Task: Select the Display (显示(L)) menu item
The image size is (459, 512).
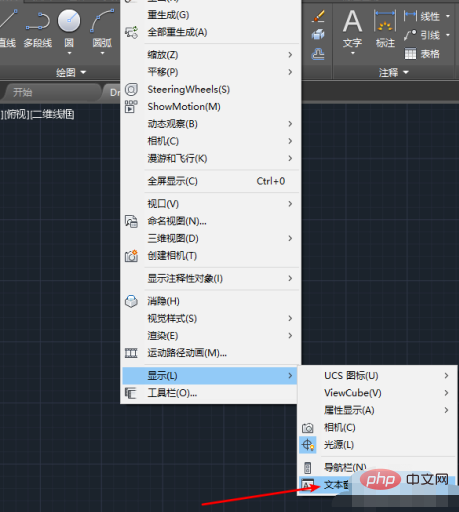Action: click(x=210, y=376)
